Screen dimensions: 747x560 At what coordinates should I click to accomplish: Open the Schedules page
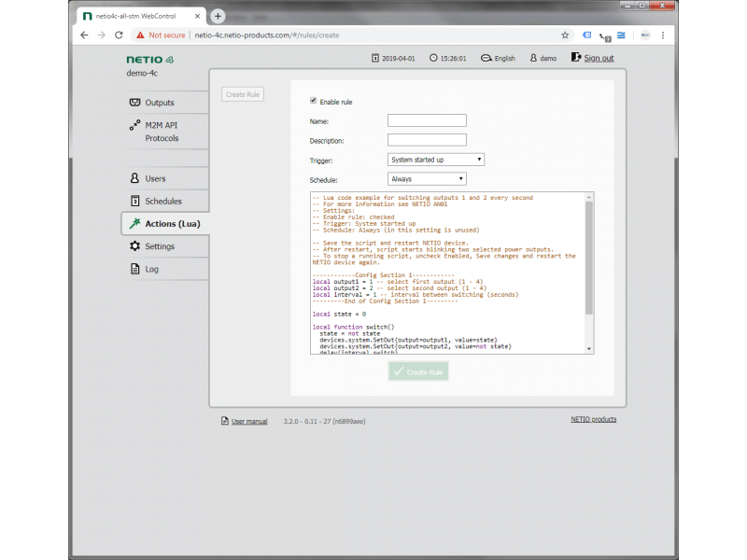pos(165,201)
